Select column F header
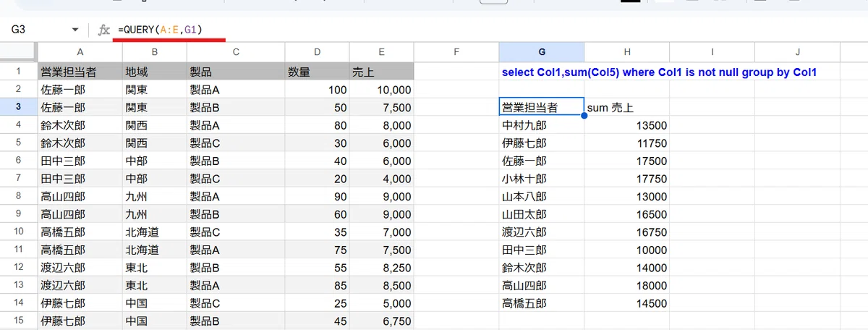 456,51
